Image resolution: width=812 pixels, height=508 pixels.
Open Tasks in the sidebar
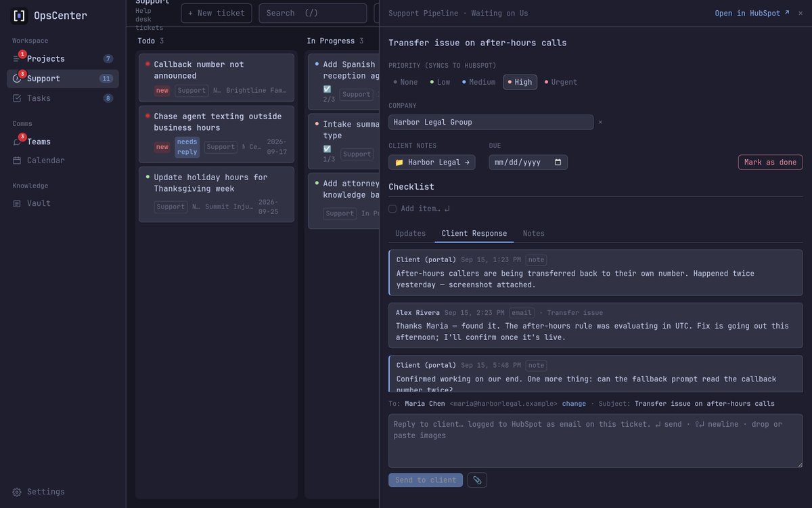click(x=63, y=98)
